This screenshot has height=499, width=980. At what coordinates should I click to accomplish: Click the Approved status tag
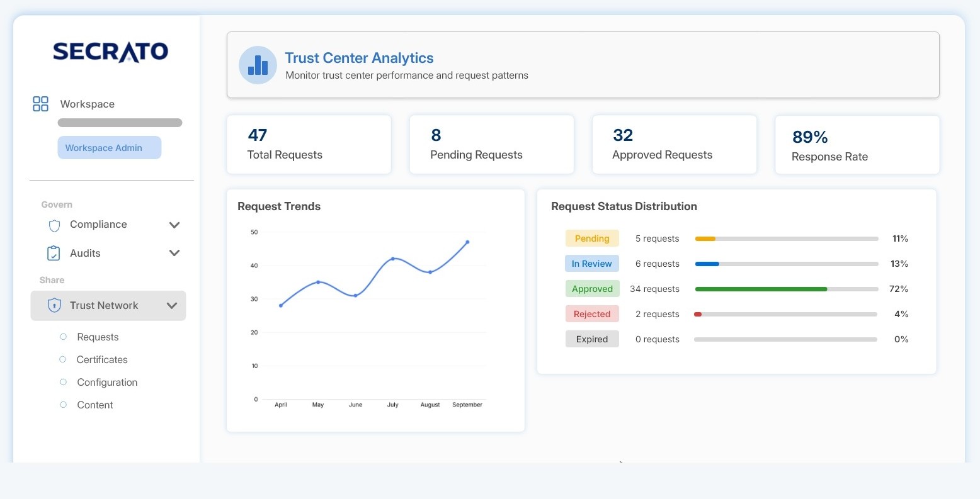click(x=592, y=289)
